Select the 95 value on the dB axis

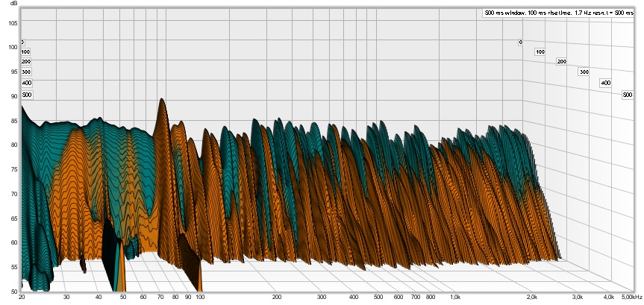14,72
